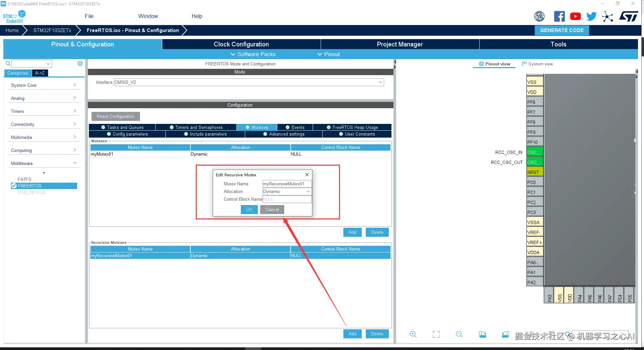Image resolution: width=644 pixels, height=350 pixels.
Task: Switch to the System view tab
Action: pyautogui.click(x=537, y=64)
